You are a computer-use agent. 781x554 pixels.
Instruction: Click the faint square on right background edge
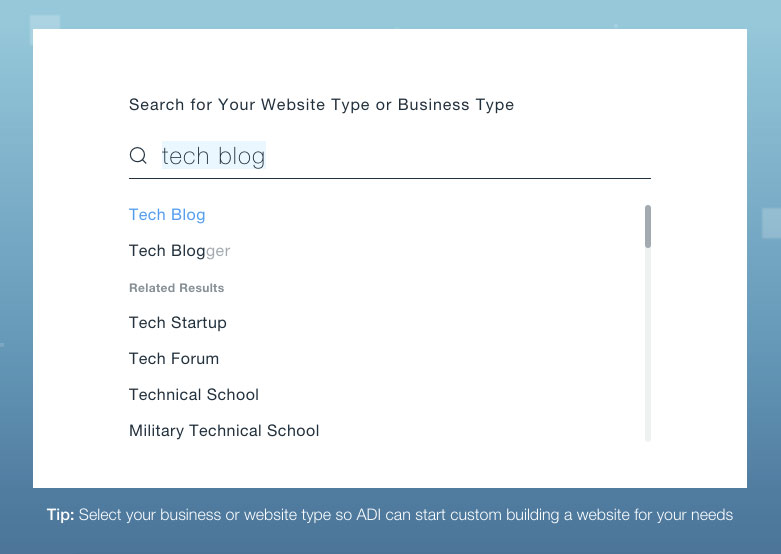(x=772, y=223)
